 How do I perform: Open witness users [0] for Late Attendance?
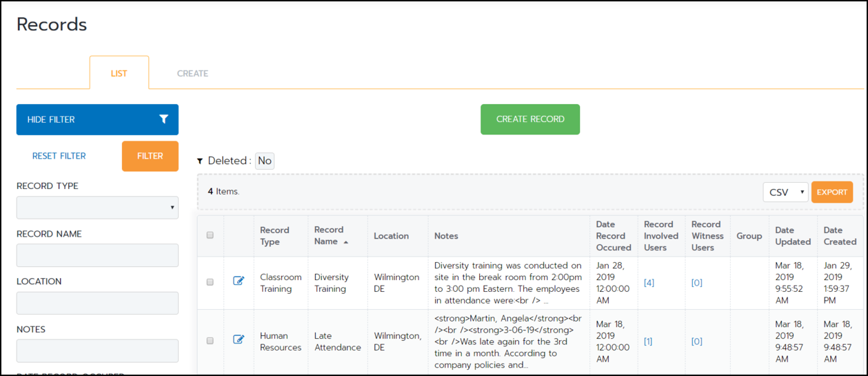697,342
